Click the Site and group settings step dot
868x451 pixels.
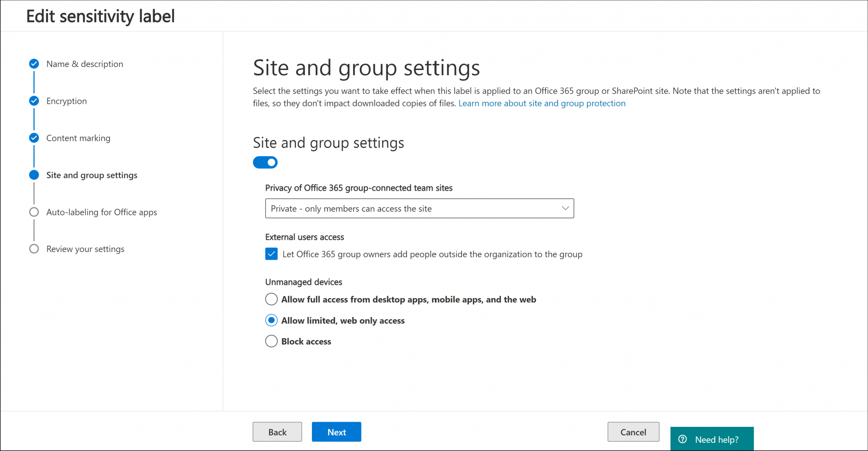(x=34, y=175)
